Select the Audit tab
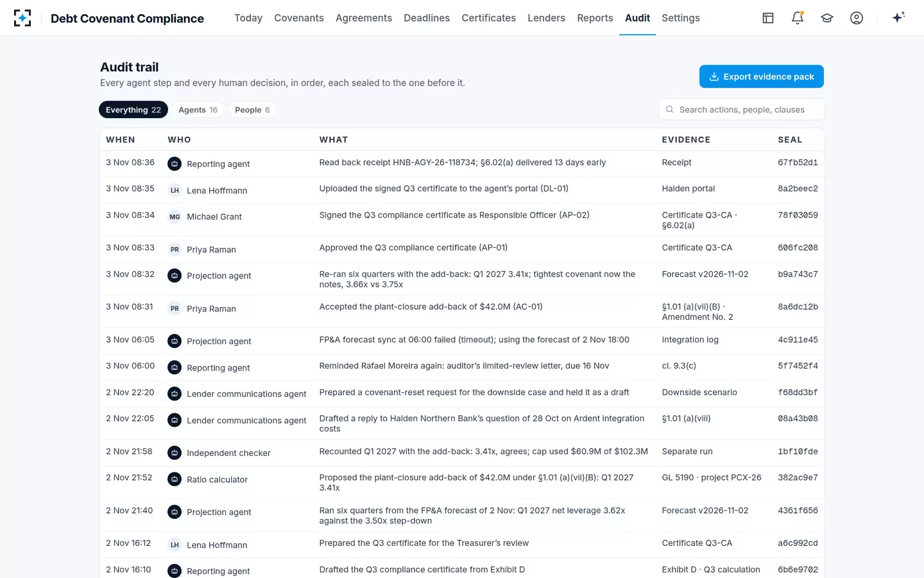Image resolution: width=924 pixels, height=578 pixels. click(x=637, y=18)
